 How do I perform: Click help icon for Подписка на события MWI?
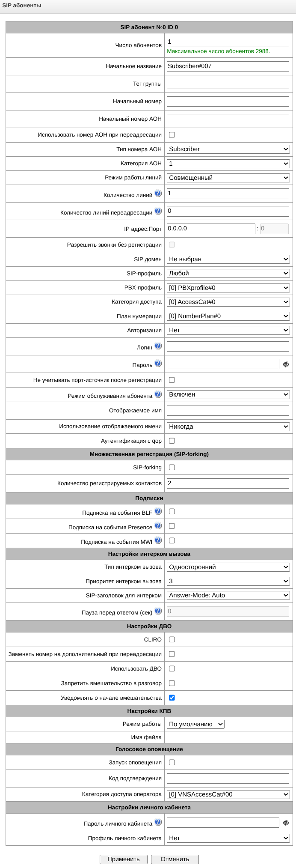[x=158, y=540]
